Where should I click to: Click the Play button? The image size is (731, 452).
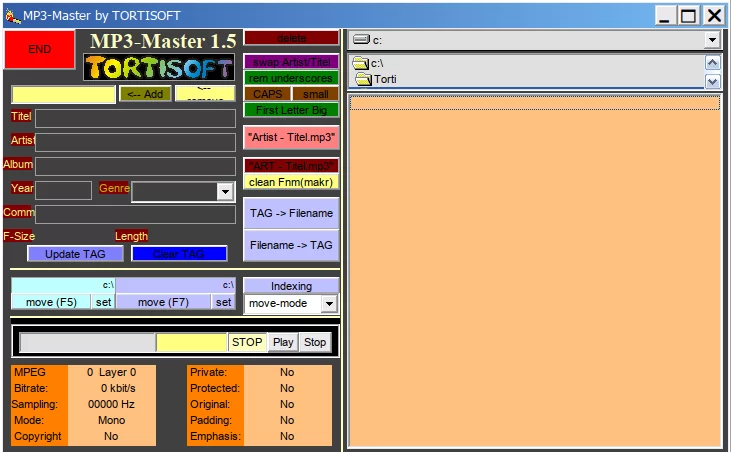click(x=283, y=342)
